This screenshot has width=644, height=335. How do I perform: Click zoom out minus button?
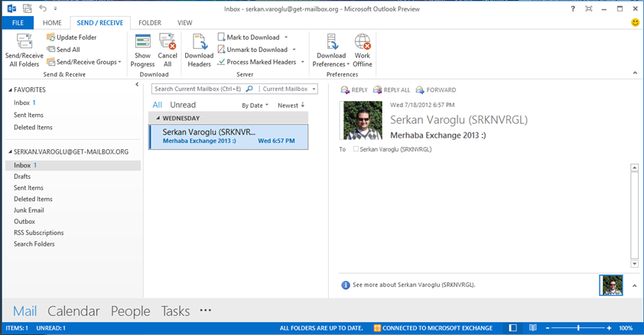tap(548, 328)
